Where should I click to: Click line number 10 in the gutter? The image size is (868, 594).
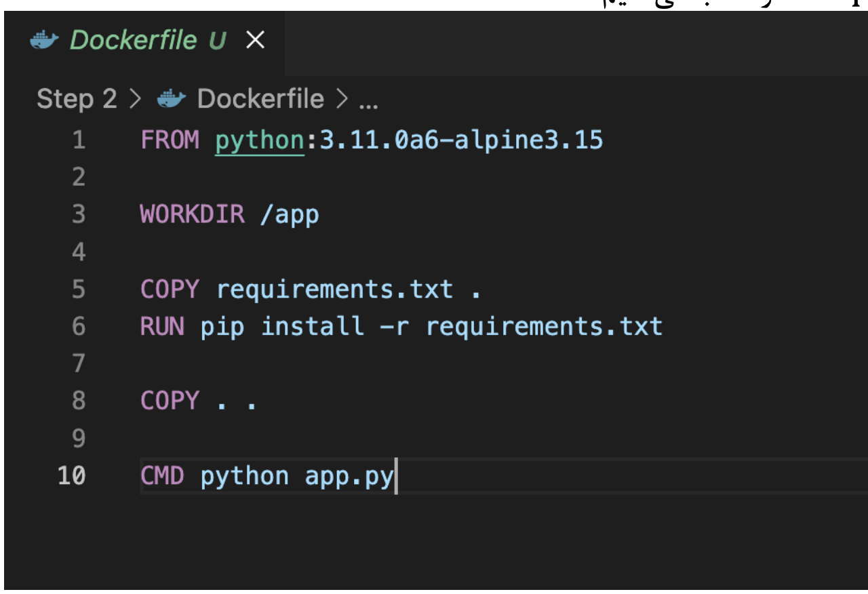pos(72,476)
